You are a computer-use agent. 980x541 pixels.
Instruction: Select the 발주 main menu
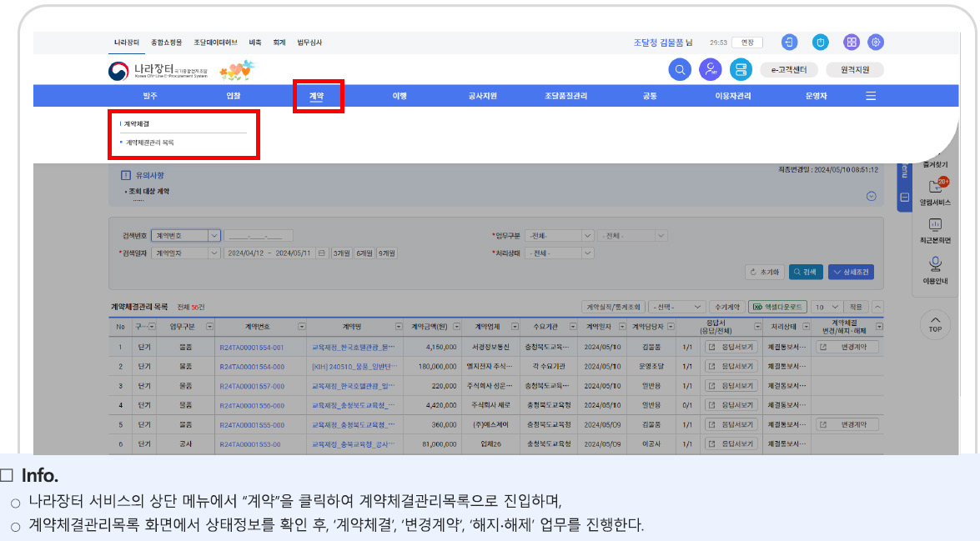(x=150, y=96)
